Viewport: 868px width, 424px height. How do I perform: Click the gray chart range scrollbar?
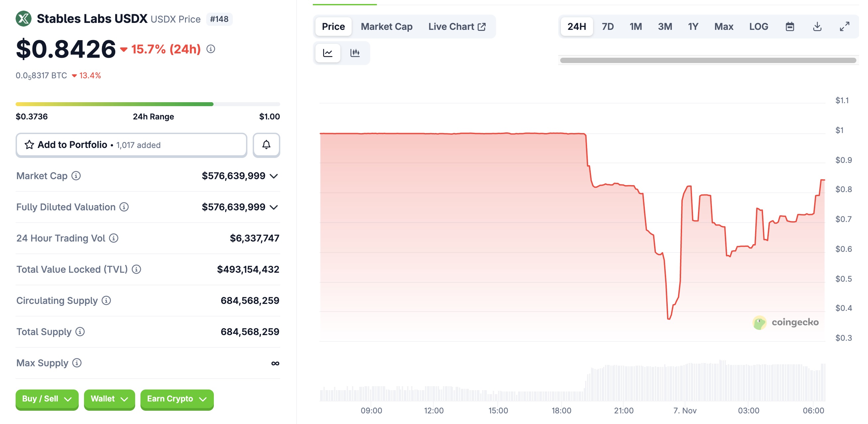pyautogui.click(x=708, y=60)
